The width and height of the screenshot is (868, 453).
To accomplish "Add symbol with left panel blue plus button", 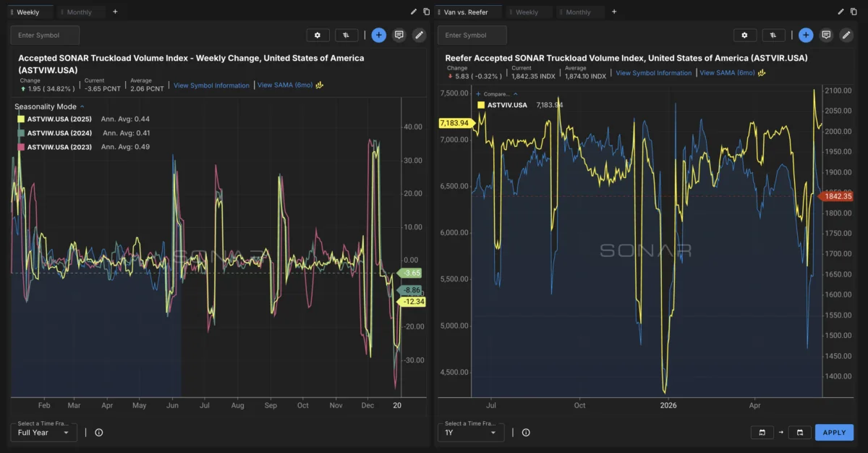I will [379, 35].
